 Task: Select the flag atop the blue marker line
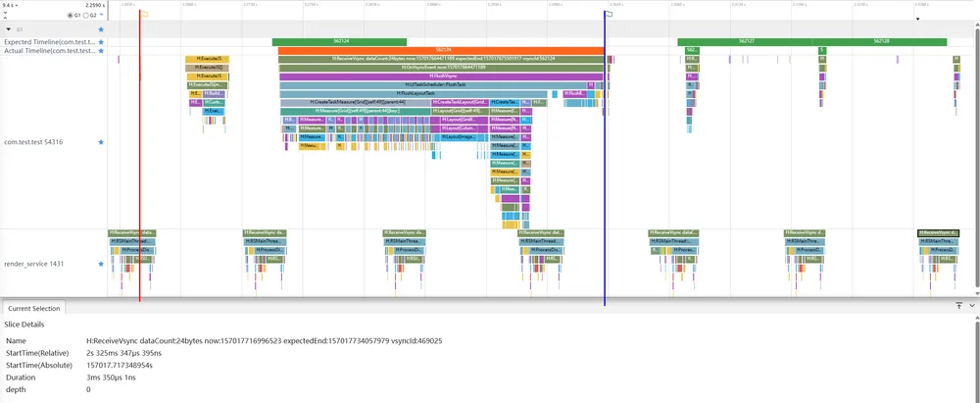(610, 14)
